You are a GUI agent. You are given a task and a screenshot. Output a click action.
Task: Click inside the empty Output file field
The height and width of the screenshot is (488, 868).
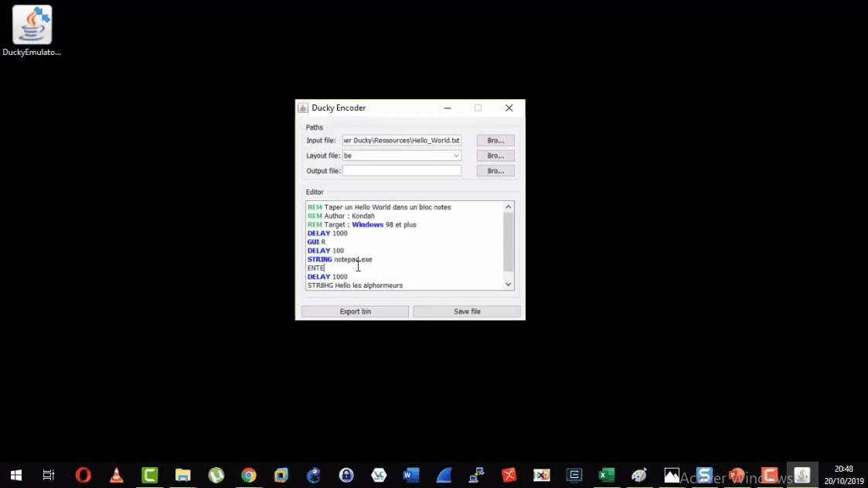click(x=401, y=170)
